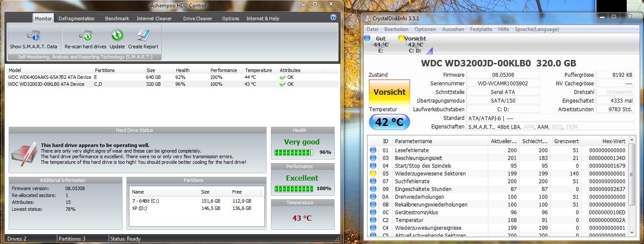This screenshot has width=644, height=244.
Task: Click the blue status dot for Lesefehlerrate
Action: [x=373, y=150]
